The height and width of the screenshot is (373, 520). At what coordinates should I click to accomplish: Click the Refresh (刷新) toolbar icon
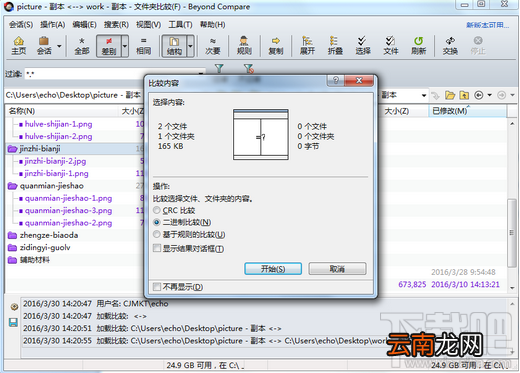[x=418, y=45]
